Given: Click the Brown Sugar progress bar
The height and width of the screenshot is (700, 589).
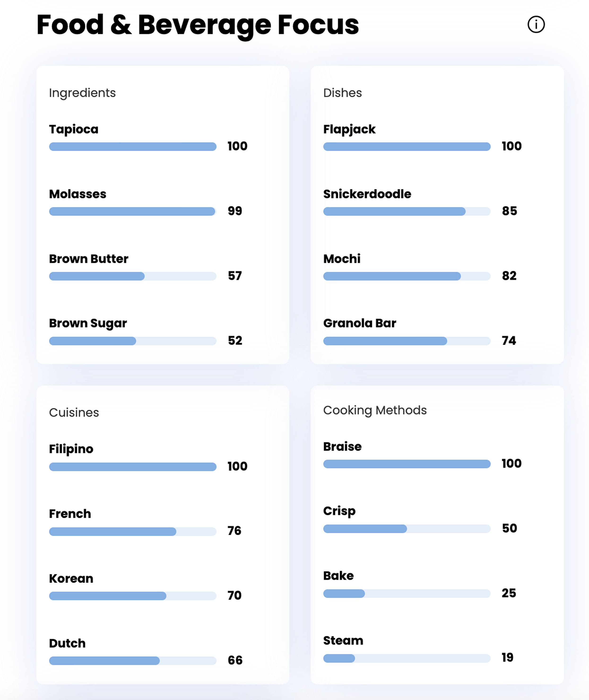Looking at the screenshot, I should tap(133, 341).
